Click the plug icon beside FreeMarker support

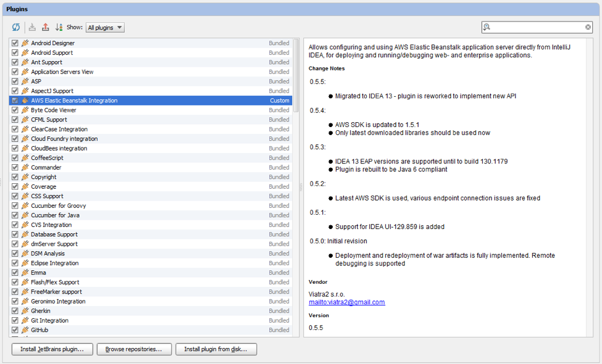coord(25,291)
